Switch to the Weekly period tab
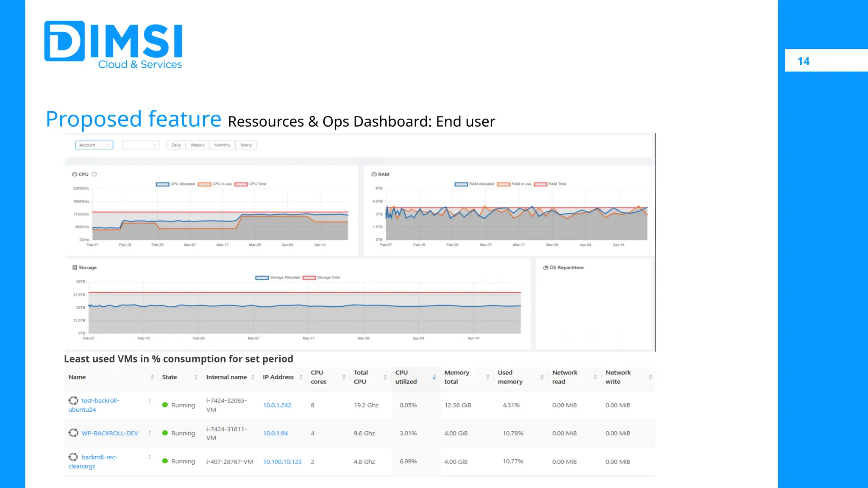This screenshot has height=488, width=868. (x=198, y=145)
